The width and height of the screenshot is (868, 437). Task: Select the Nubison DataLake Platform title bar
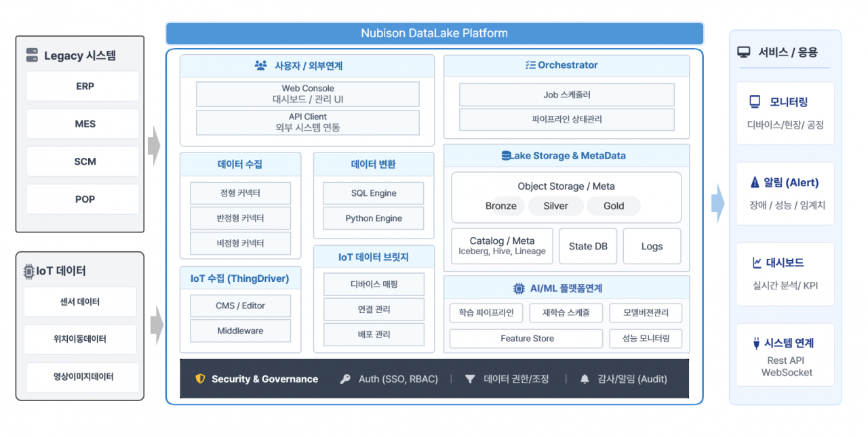pos(434,33)
